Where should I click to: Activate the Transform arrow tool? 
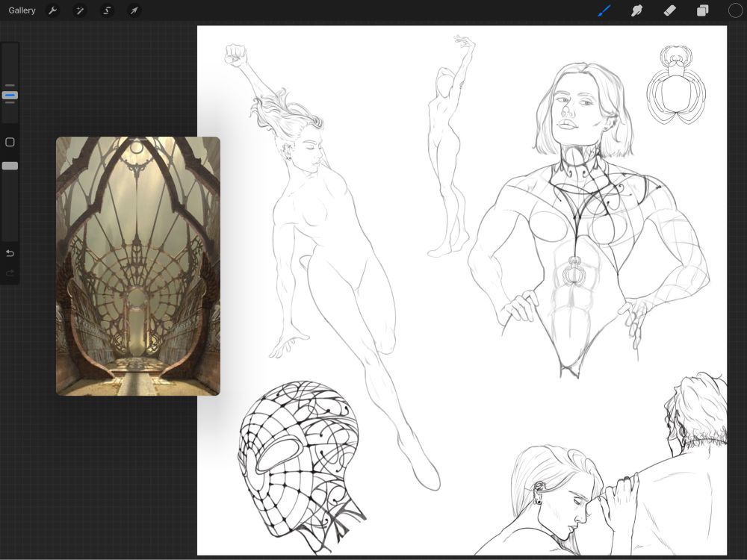tap(134, 10)
